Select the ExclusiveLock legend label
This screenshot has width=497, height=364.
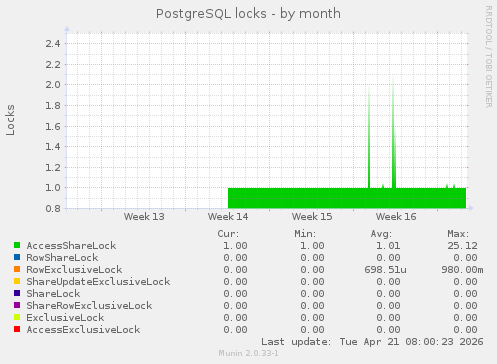tap(65, 318)
